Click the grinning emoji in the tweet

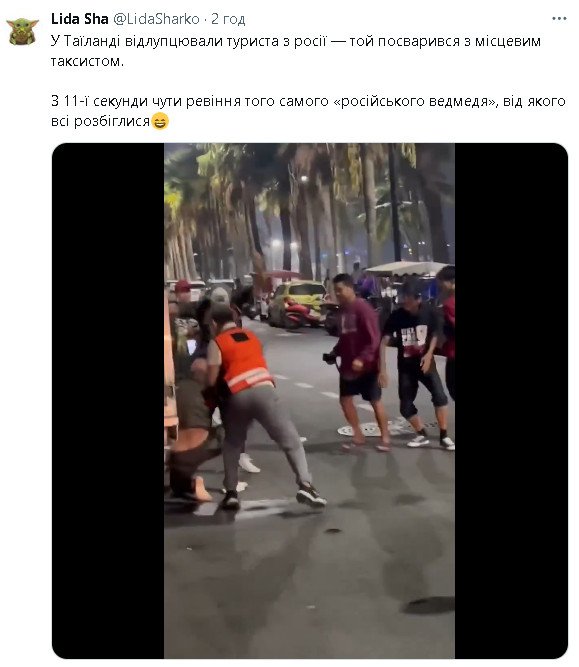tap(160, 122)
